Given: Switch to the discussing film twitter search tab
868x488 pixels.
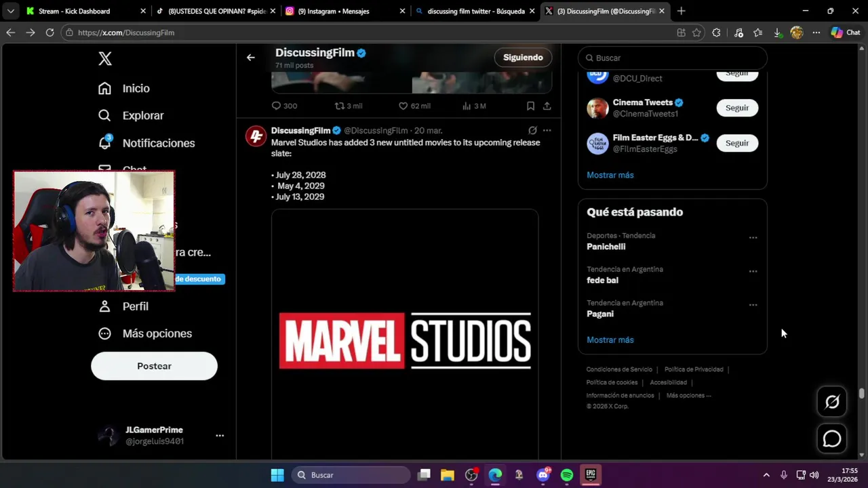Looking at the screenshot, I should click(475, 11).
